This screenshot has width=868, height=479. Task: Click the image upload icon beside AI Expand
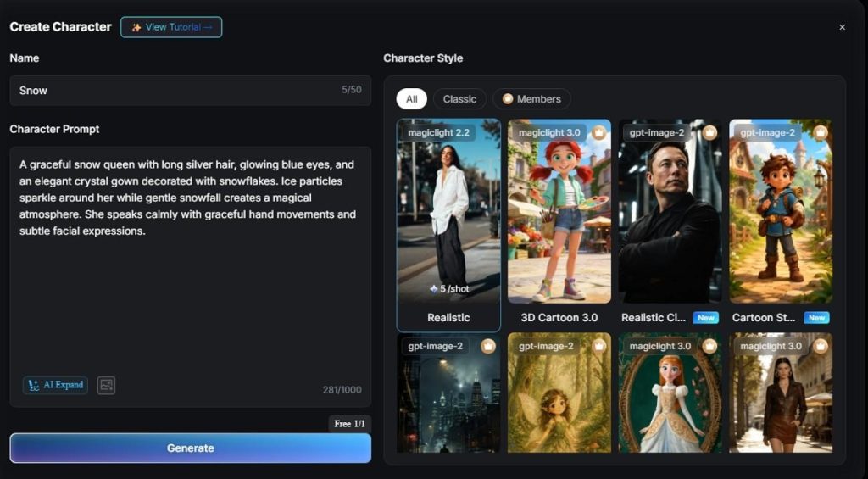(x=106, y=386)
